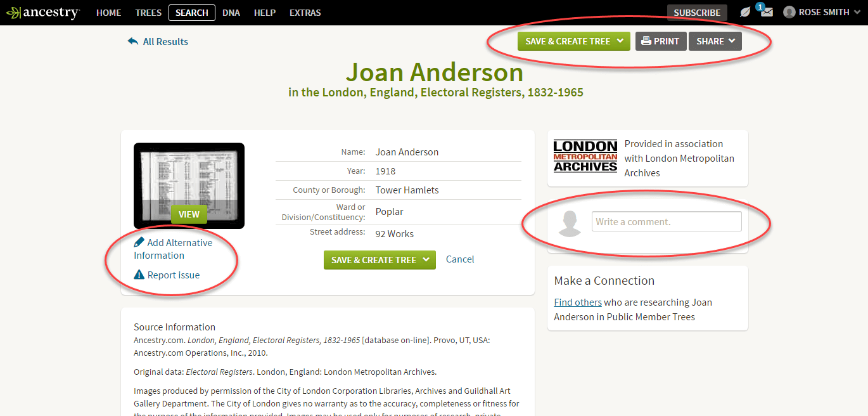This screenshot has width=868, height=416.
Task: Click the London Metropolitan Archives logo
Action: [x=585, y=156]
